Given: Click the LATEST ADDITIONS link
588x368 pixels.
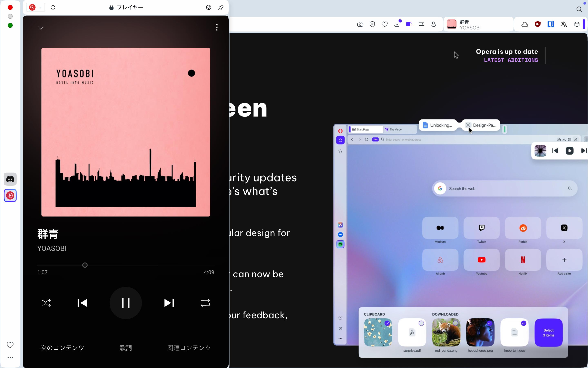Looking at the screenshot, I should pos(511,60).
